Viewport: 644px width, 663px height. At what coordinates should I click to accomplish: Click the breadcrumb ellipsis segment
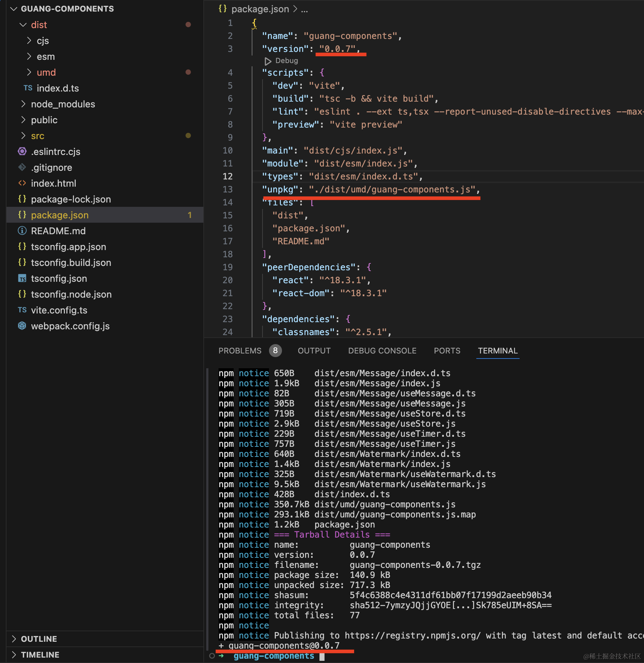[x=305, y=9]
